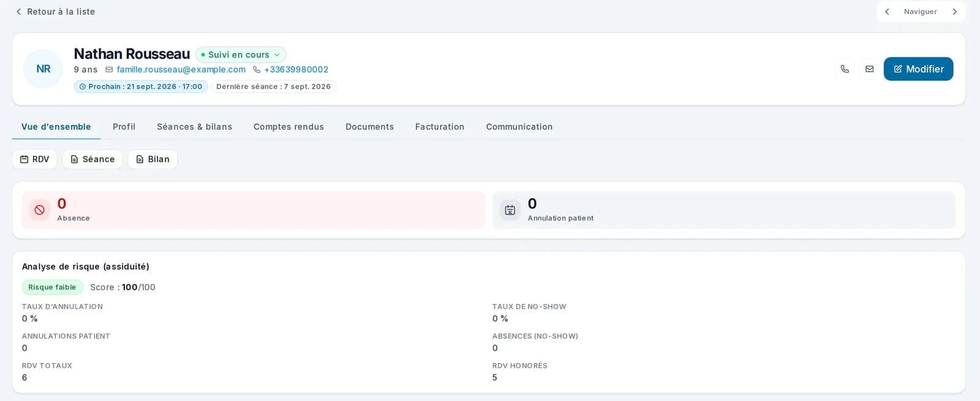Create a new Séance

pyautogui.click(x=92, y=159)
